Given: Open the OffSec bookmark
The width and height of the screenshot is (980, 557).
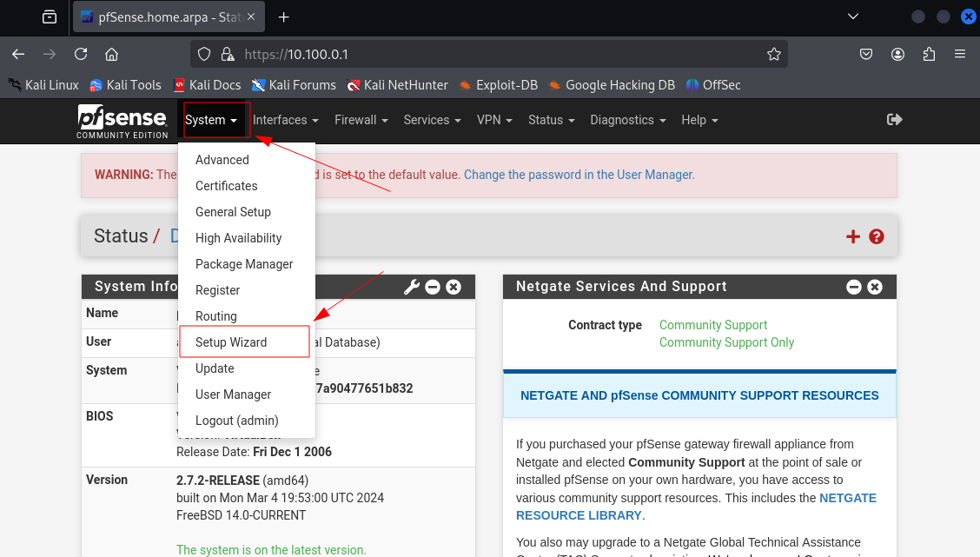Looking at the screenshot, I should point(713,85).
